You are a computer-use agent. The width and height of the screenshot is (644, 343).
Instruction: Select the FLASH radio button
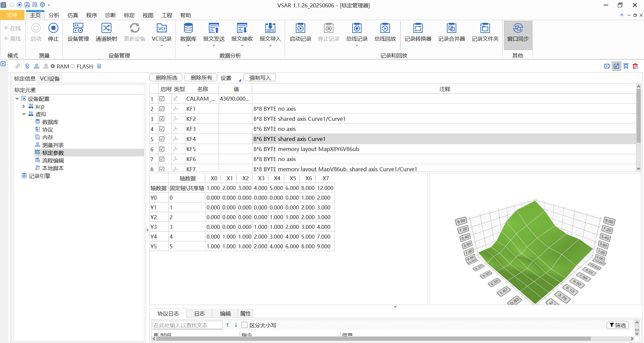click(x=73, y=66)
